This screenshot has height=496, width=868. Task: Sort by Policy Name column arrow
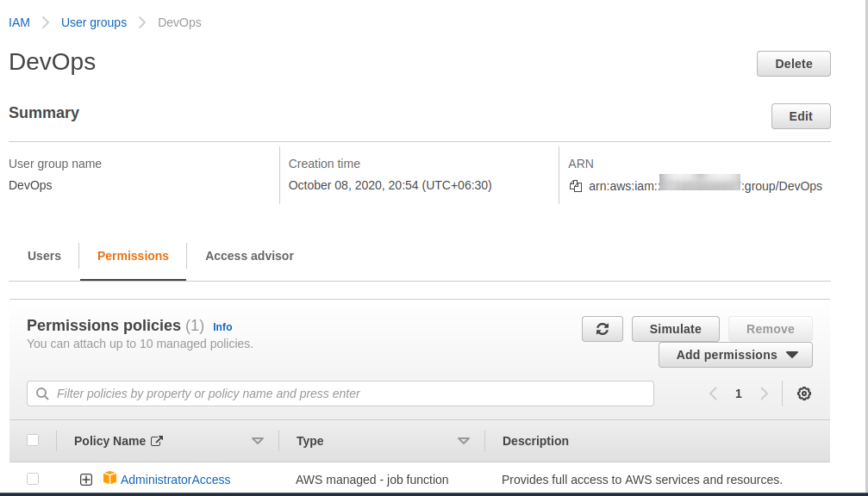click(x=258, y=441)
